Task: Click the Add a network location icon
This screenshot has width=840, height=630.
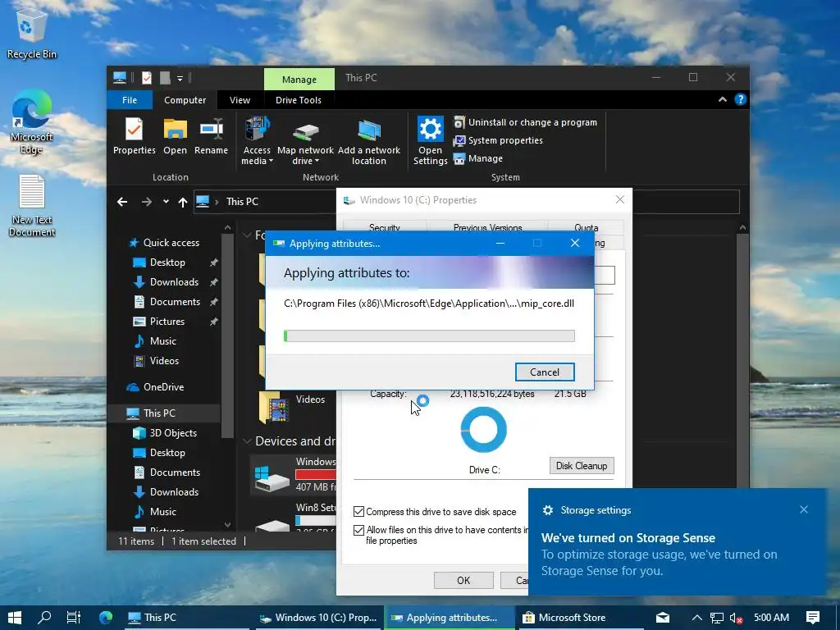Action: [x=368, y=141]
